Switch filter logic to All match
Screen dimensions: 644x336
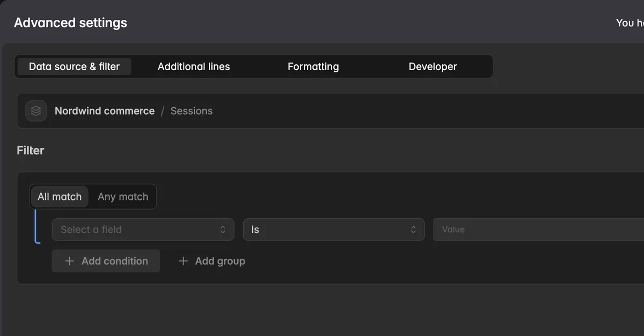coord(60,197)
